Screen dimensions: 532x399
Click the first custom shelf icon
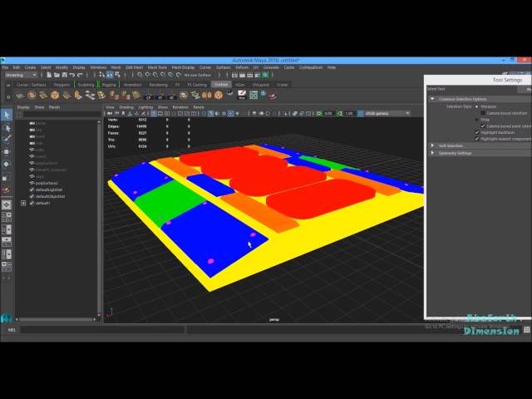coord(20,96)
